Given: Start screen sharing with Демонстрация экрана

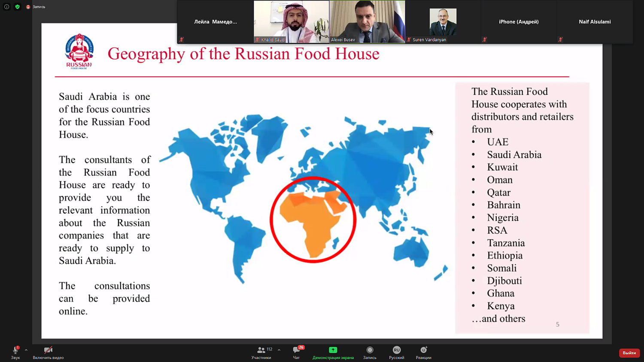Looking at the screenshot, I should coord(333,353).
